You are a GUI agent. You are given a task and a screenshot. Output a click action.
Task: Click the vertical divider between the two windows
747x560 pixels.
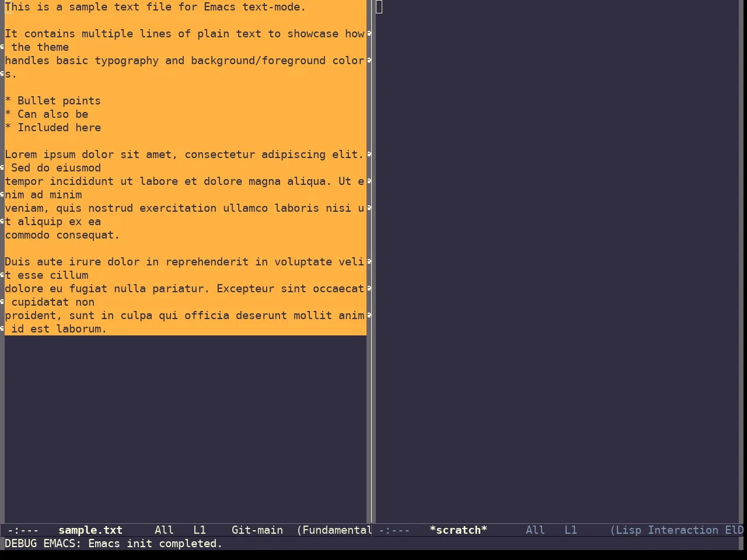point(372,262)
